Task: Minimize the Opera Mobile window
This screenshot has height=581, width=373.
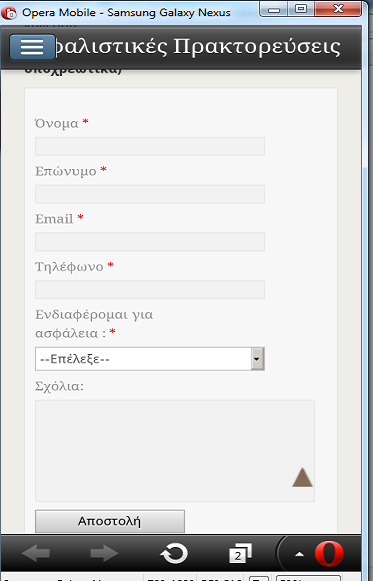Action: tap(274, 9)
